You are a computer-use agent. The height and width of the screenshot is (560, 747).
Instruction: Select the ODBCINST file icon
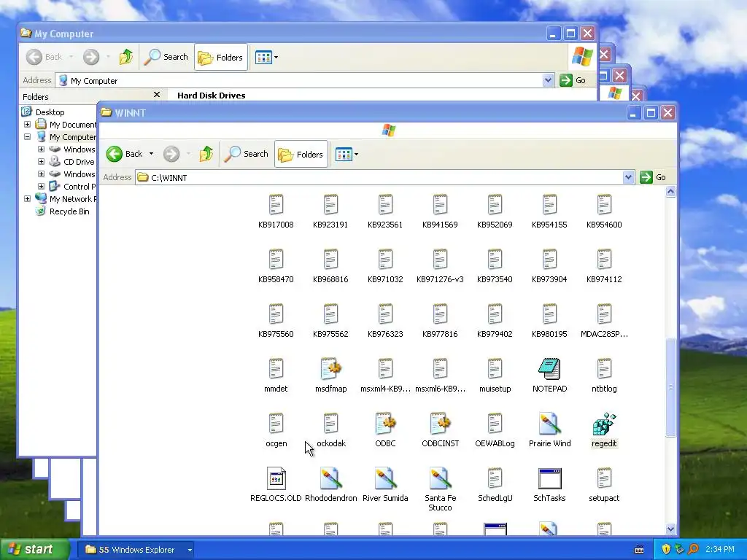click(440, 424)
